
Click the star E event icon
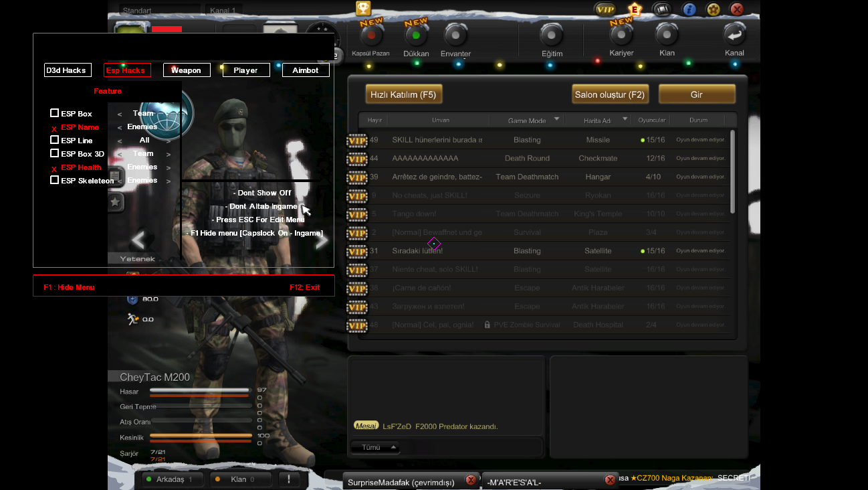pyautogui.click(x=635, y=9)
